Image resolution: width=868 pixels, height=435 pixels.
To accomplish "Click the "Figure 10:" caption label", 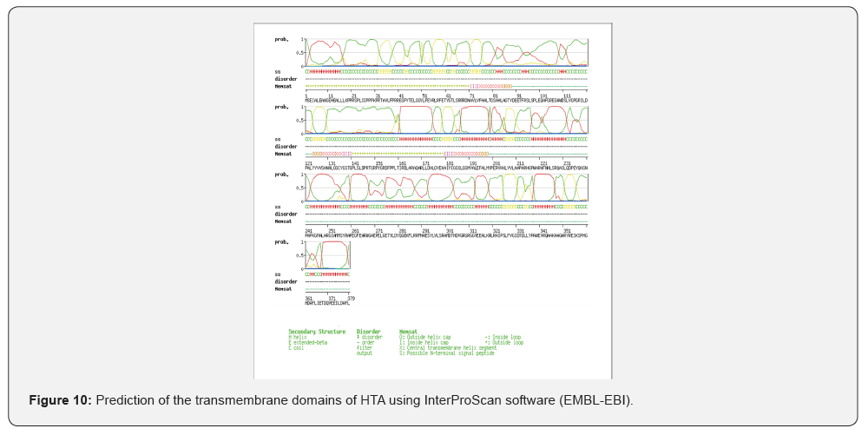I will (60, 400).
